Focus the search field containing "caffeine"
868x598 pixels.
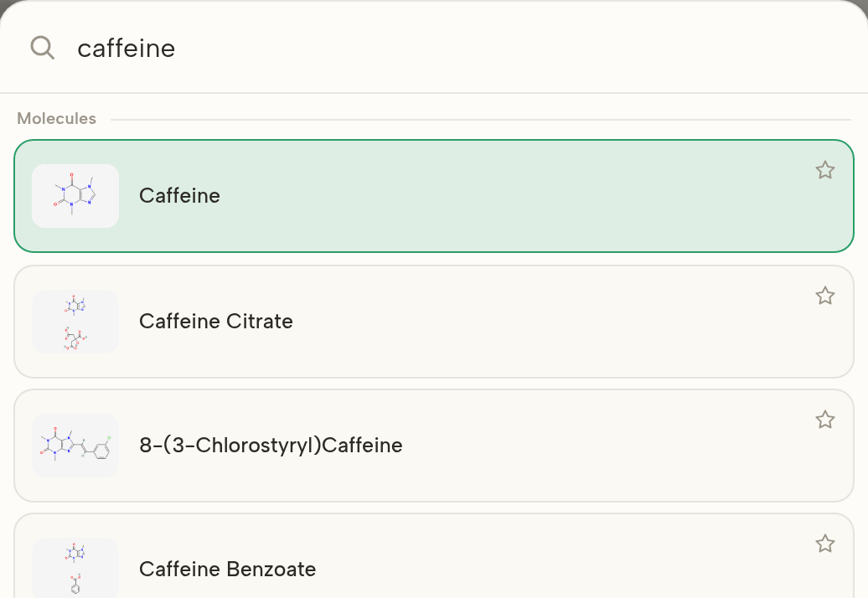tap(434, 48)
